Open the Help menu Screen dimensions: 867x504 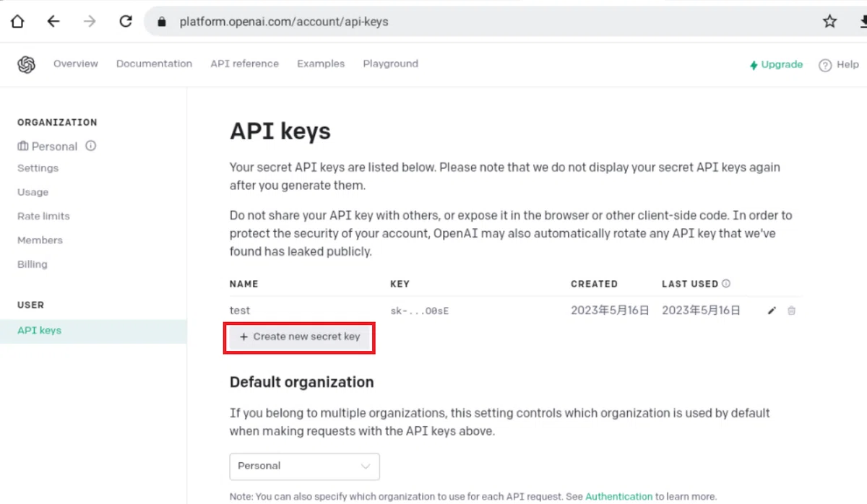coord(838,65)
